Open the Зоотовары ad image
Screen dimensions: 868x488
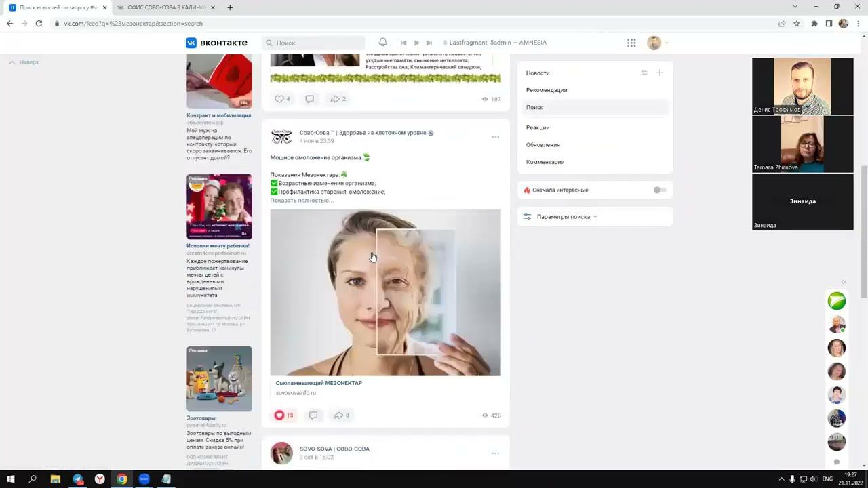tap(219, 379)
